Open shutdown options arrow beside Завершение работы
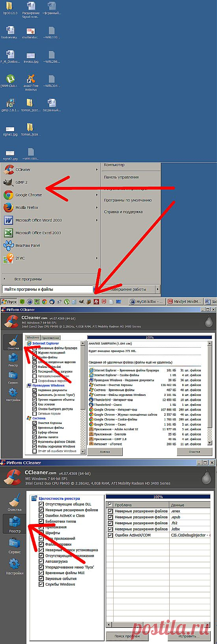The height and width of the screenshot is (644, 217). (x=157, y=289)
